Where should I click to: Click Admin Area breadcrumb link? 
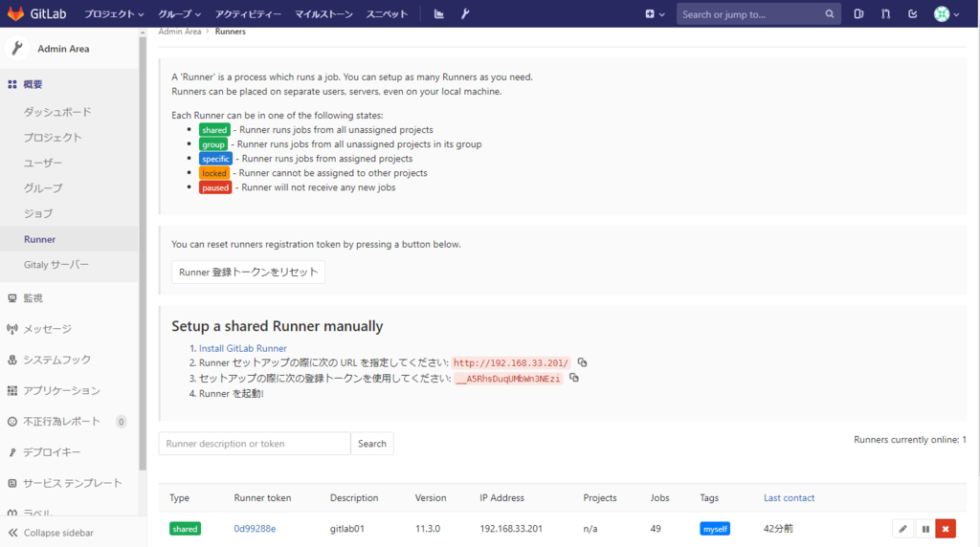[179, 32]
